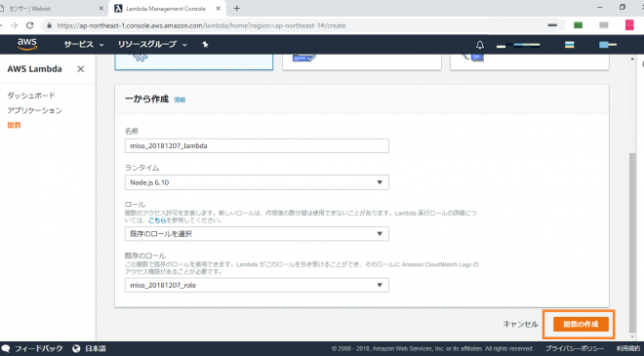644x356 pixels.
Task: Click the 名前 field with miso_20181207_lambda
Action: (257, 145)
